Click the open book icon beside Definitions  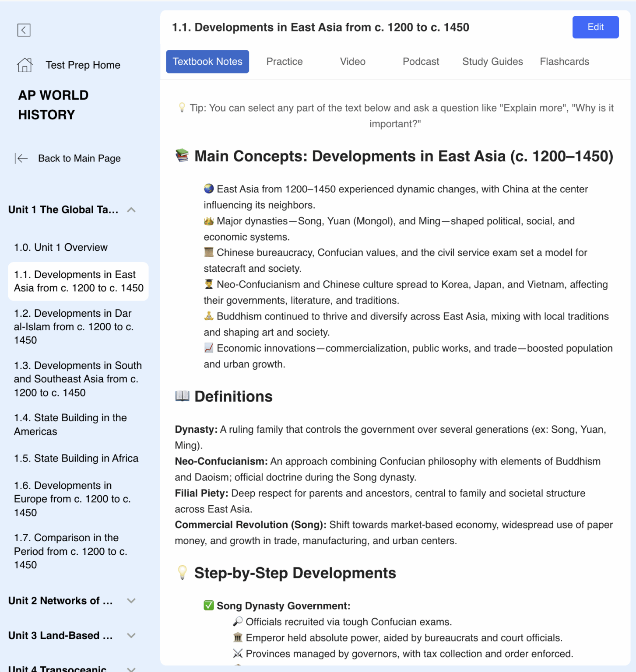[x=182, y=396]
